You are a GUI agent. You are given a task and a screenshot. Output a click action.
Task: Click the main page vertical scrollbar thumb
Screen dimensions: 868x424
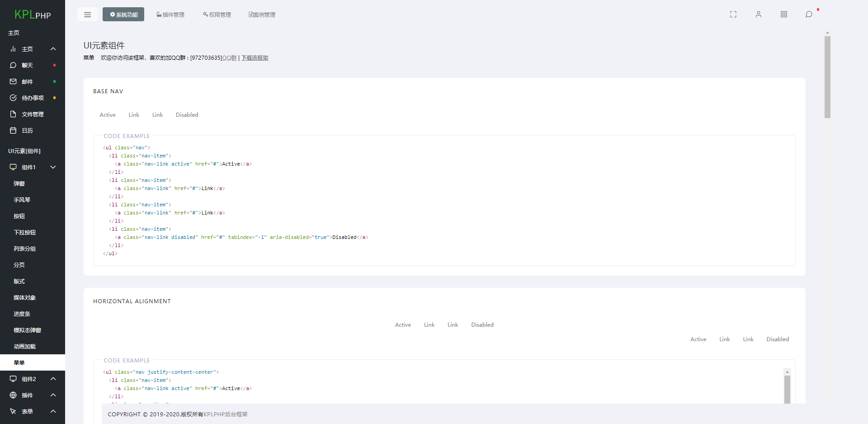click(x=827, y=77)
